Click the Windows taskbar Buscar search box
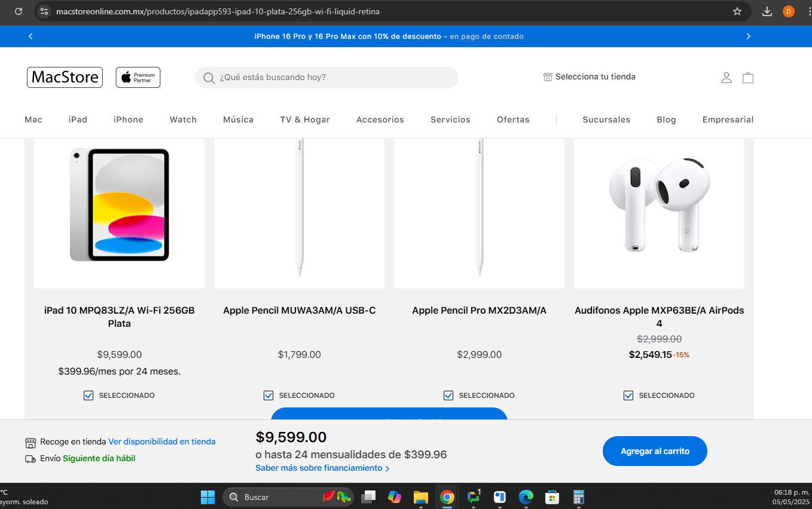 tap(288, 497)
